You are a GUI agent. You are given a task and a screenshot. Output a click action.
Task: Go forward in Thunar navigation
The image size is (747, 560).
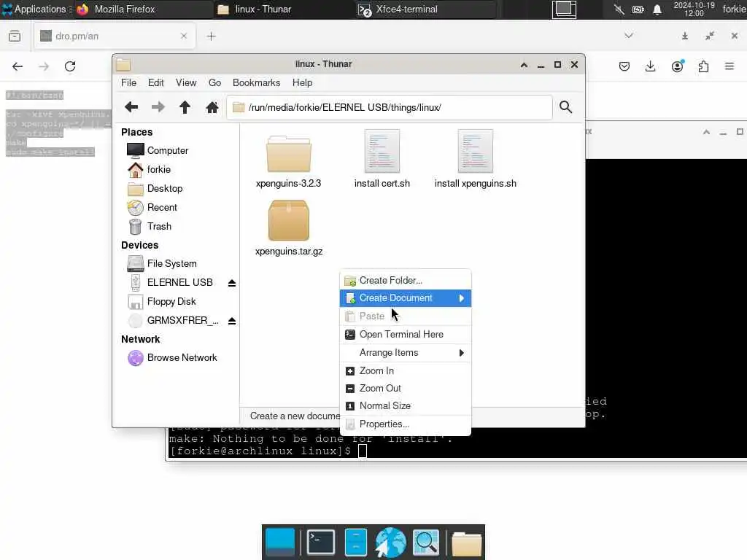pyautogui.click(x=158, y=107)
